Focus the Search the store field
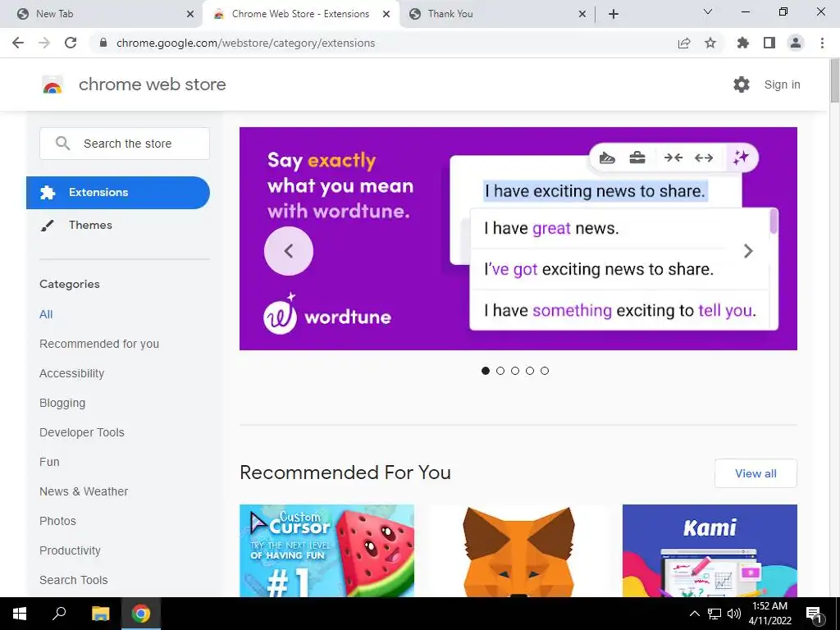840x630 pixels. (125, 143)
